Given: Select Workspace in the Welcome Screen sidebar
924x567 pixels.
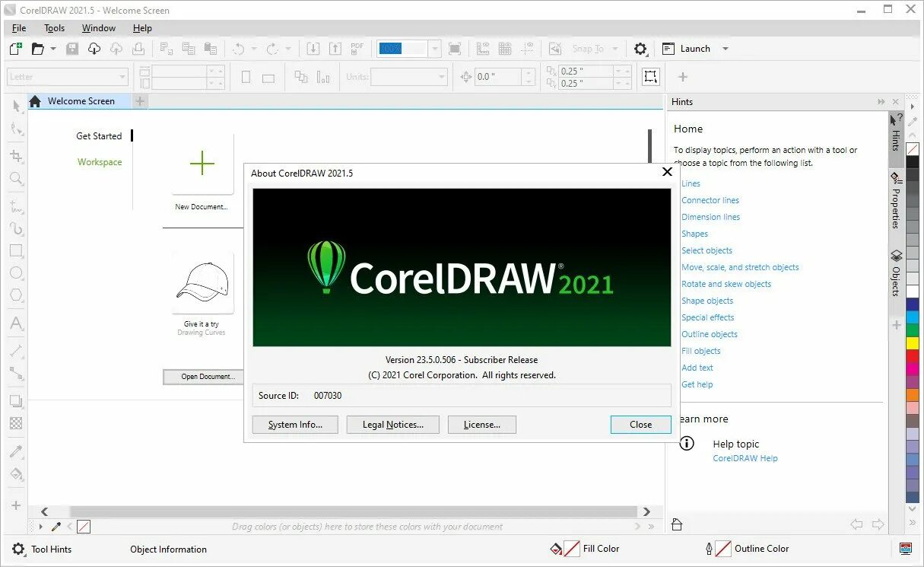Looking at the screenshot, I should coord(100,162).
